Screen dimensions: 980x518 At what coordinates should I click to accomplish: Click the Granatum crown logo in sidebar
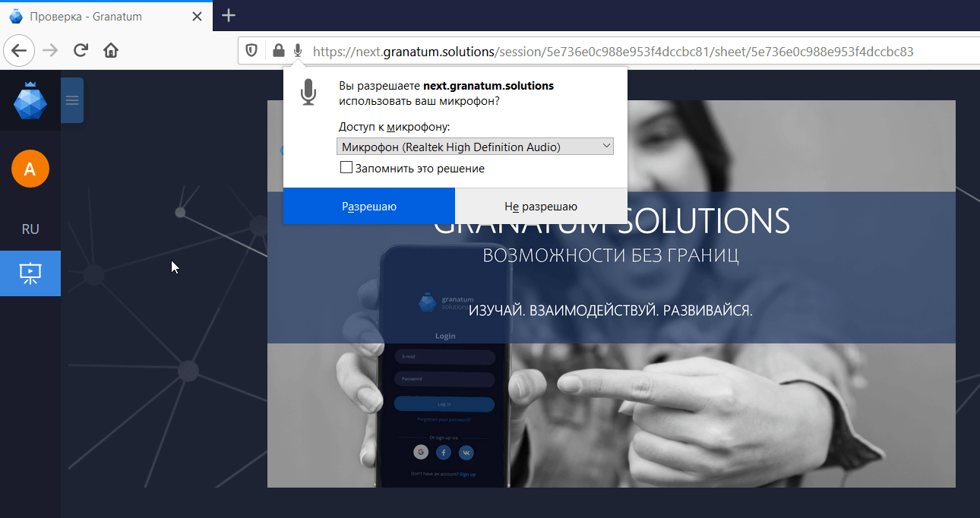pos(30,100)
